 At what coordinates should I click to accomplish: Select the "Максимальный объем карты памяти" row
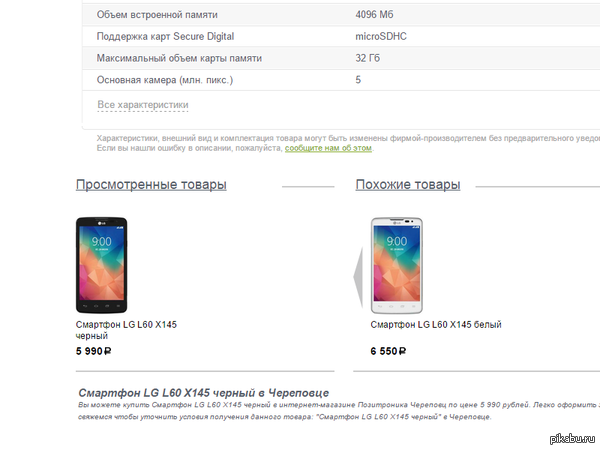(x=179, y=58)
